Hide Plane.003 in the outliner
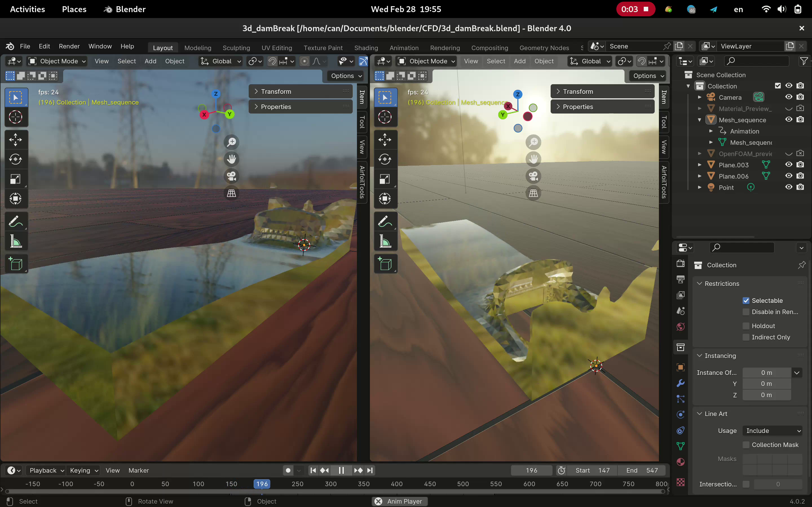 click(x=789, y=165)
